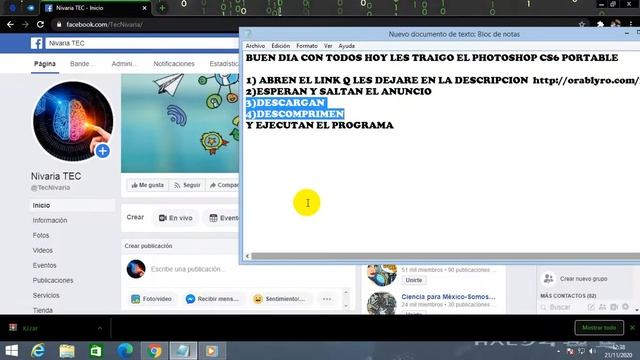Open Internet Explorer from taskbar

pos(38,351)
